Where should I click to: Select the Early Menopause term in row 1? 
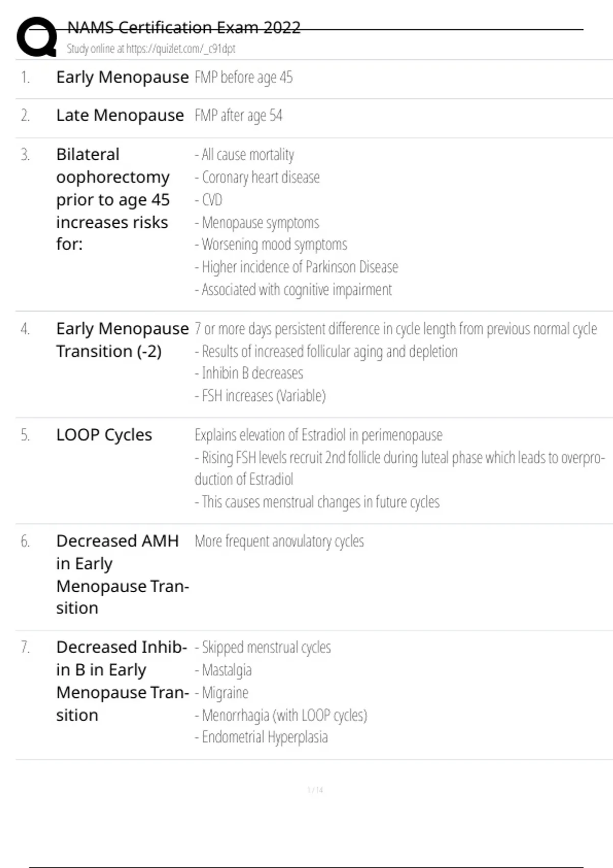coord(122,77)
